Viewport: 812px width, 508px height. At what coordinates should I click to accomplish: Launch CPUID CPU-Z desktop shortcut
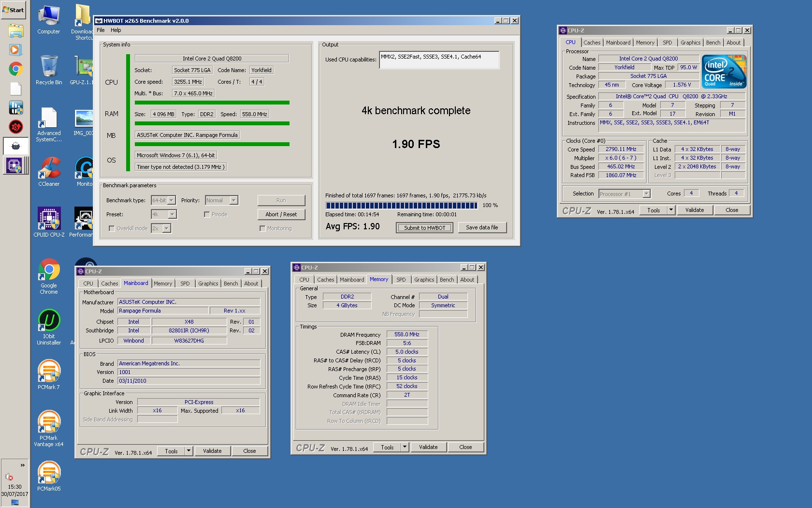point(49,222)
